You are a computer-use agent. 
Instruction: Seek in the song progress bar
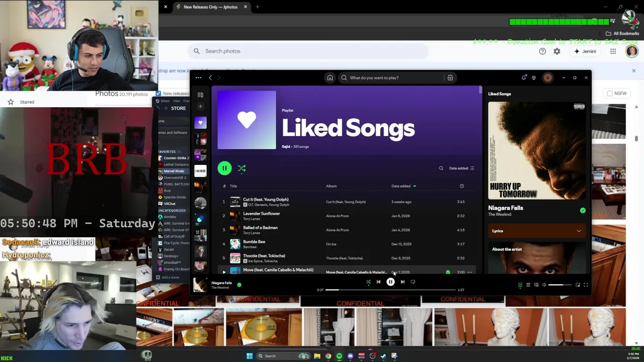click(390, 290)
